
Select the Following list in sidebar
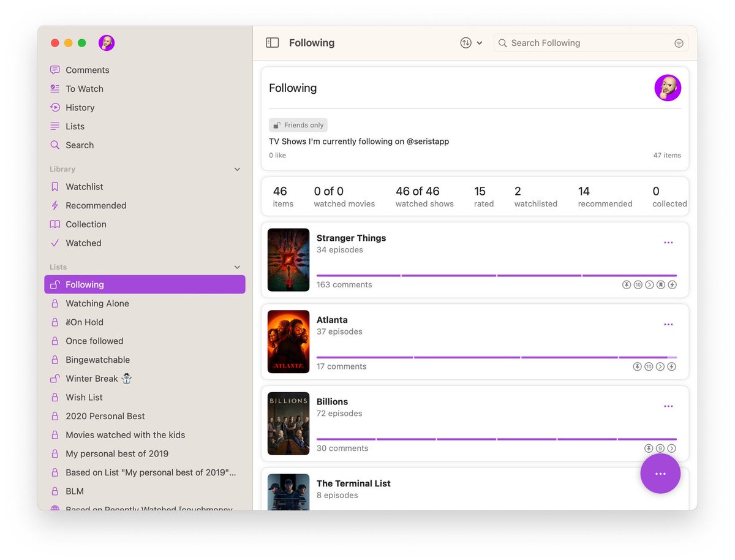145,285
